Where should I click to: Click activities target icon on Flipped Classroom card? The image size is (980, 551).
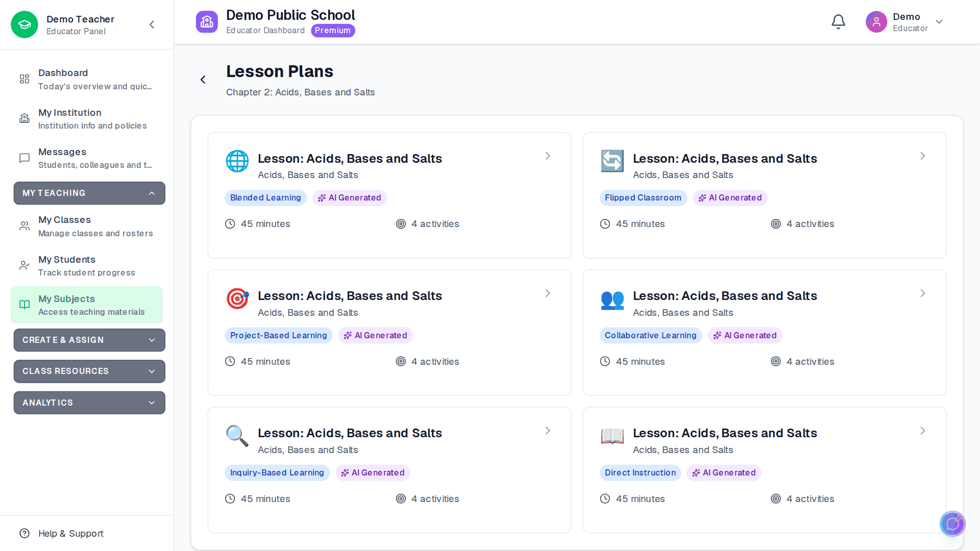coord(776,224)
